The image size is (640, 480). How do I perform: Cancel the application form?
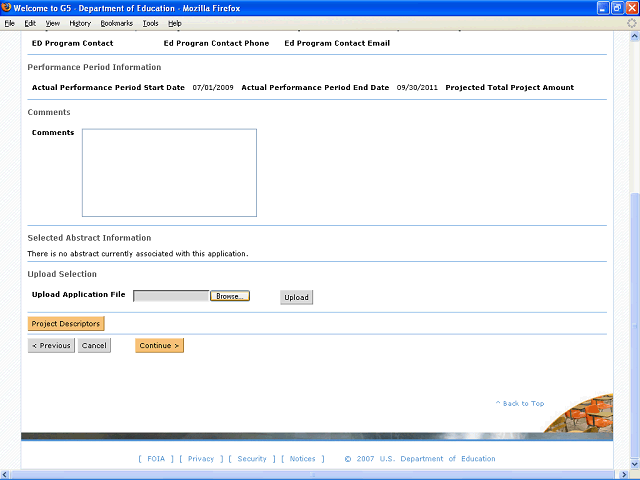(94, 345)
